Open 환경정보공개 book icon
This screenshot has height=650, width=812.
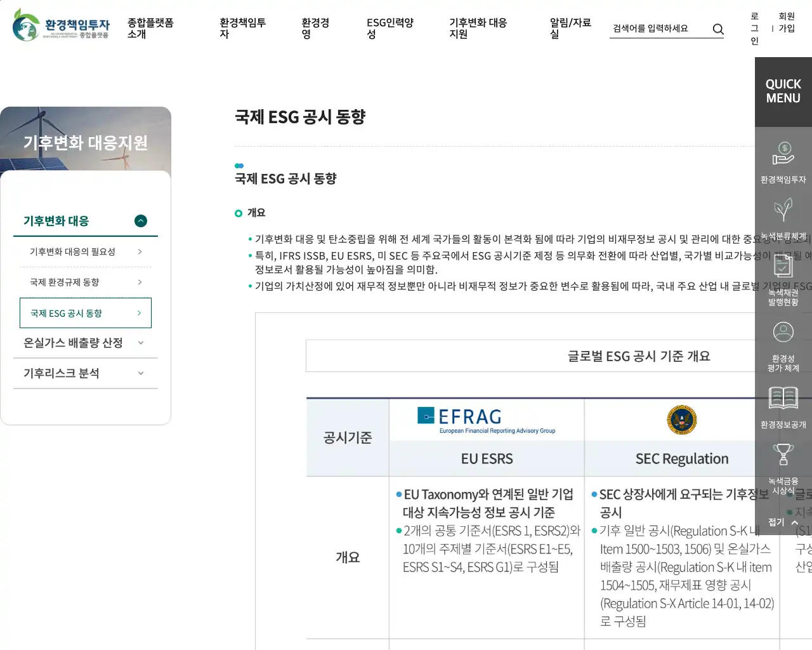click(783, 398)
